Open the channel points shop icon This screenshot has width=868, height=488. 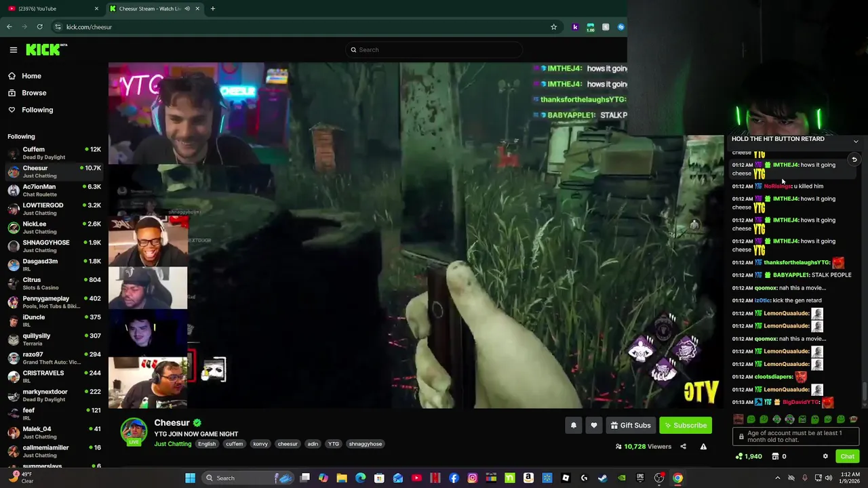(775, 456)
